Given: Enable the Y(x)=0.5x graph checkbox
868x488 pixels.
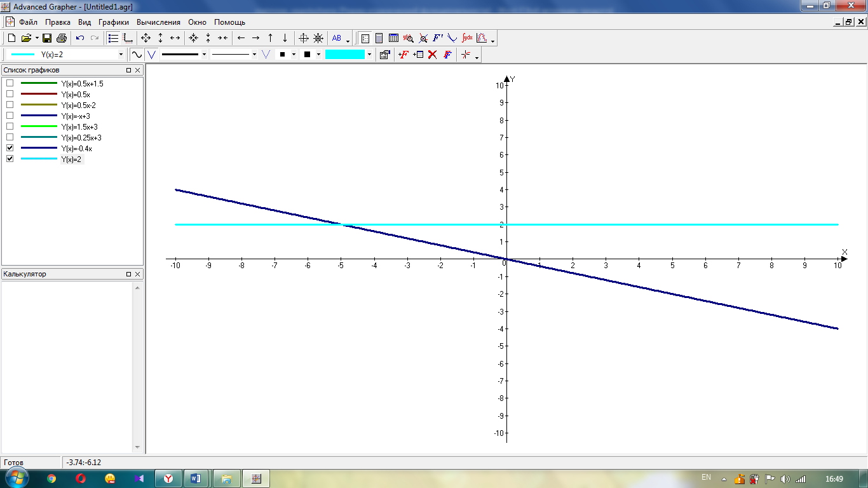Looking at the screenshot, I should (10, 94).
